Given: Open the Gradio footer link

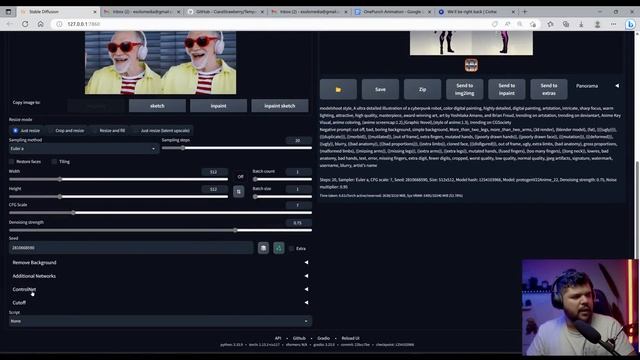Looking at the screenshot, I should point(323,338).
